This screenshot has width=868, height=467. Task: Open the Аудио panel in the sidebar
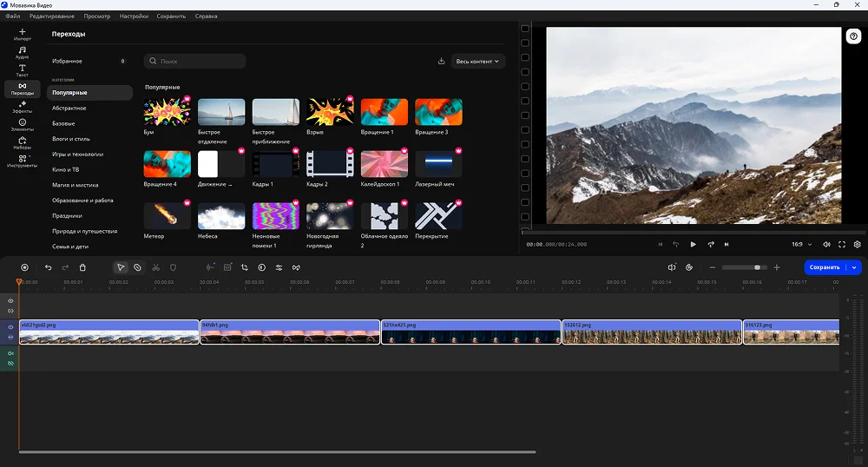pyautogui.click(x=23, y=53)
